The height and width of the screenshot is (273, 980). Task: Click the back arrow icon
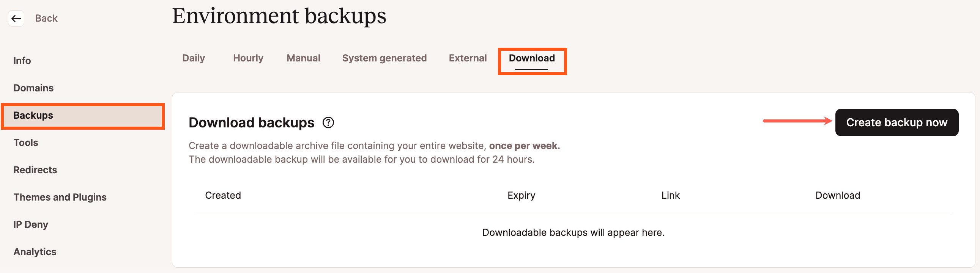(16, 18)
